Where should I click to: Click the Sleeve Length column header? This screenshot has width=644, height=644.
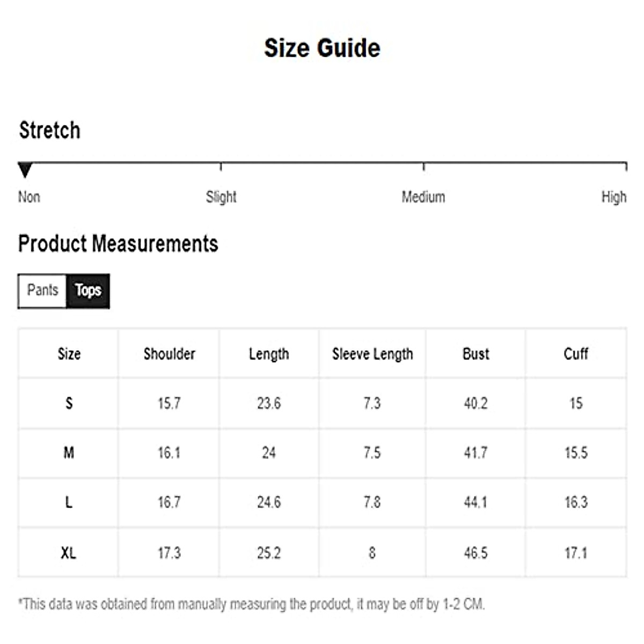tap(372, 354)
